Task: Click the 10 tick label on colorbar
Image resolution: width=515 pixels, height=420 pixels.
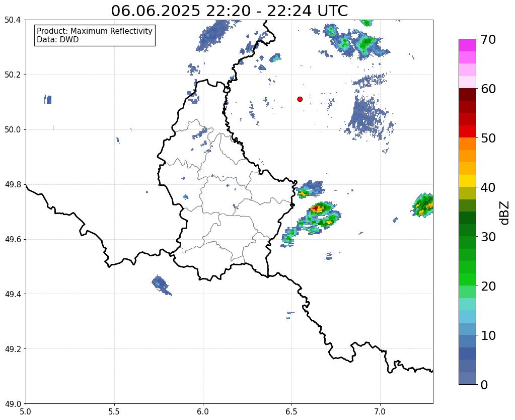Action: click(x=488, y=335)
